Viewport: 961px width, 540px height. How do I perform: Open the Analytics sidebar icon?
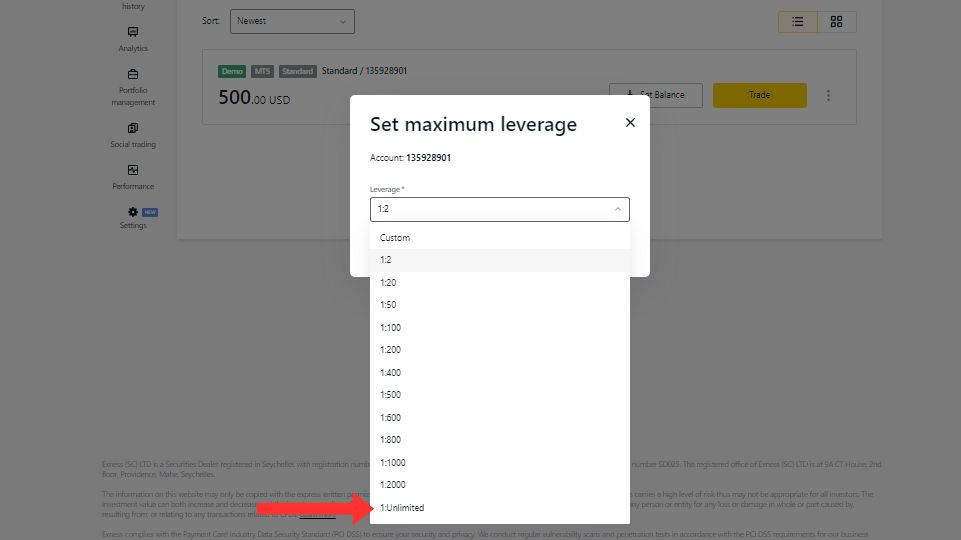coord(133,32)
